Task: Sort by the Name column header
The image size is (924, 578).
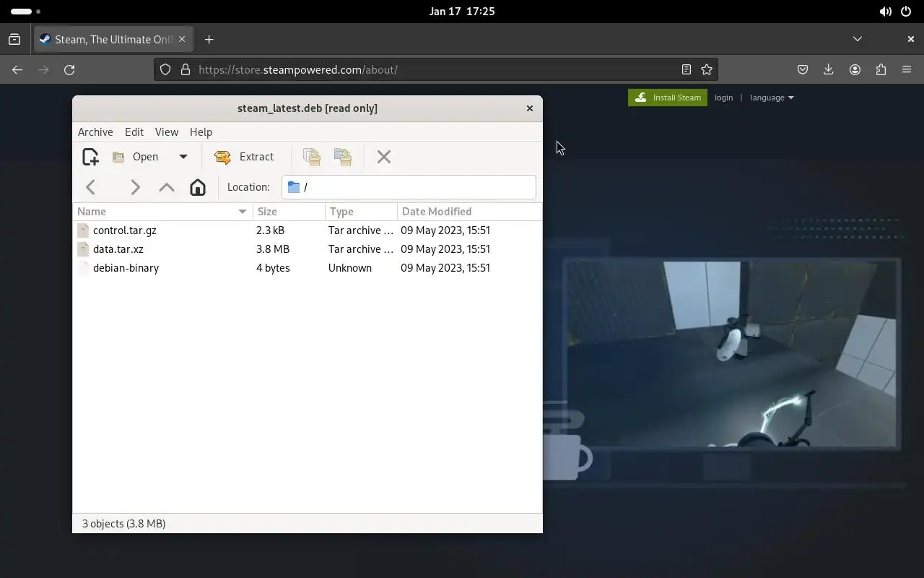Action: (163, 212)
